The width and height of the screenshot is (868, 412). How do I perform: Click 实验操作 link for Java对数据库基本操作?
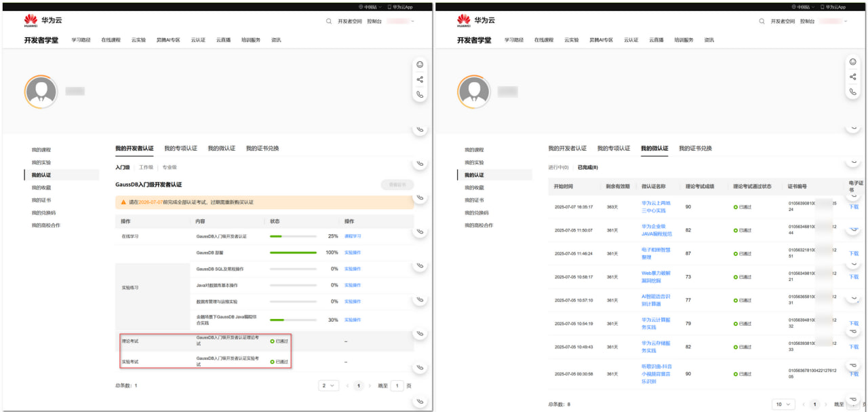tap(353, 285)
